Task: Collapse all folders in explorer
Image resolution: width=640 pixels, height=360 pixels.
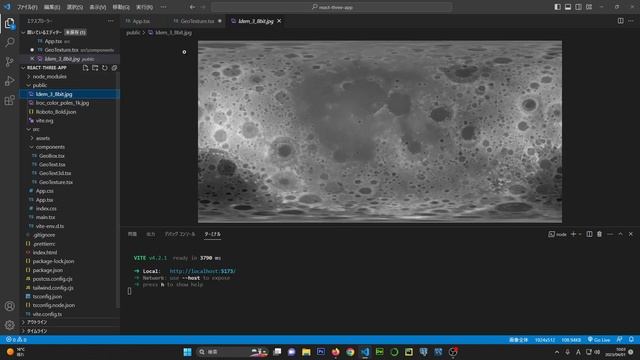Action: (x=114, y=68)
